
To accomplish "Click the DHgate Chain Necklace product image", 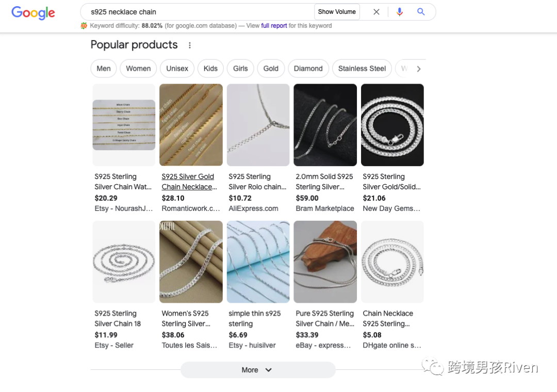I will (392, 262).
